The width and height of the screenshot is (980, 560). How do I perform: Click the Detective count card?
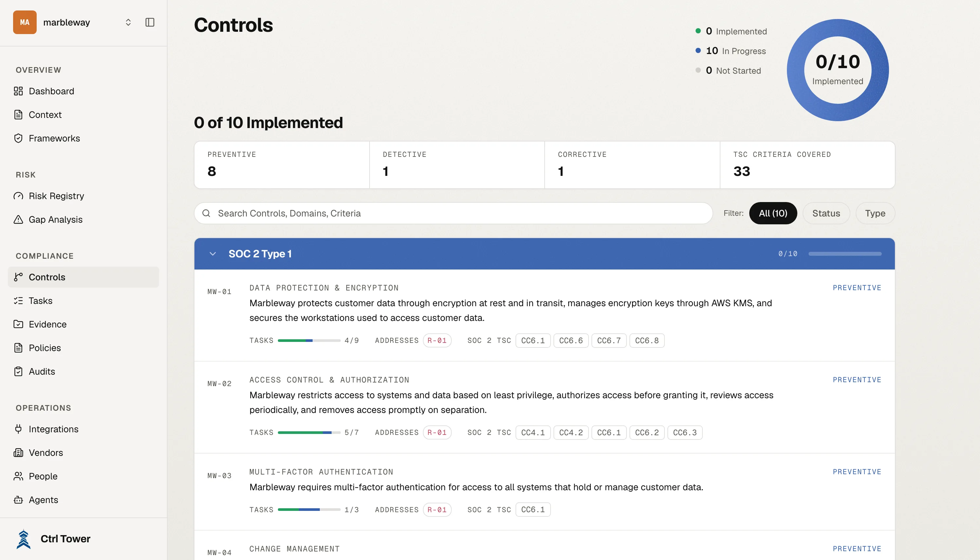coord(457,165)
